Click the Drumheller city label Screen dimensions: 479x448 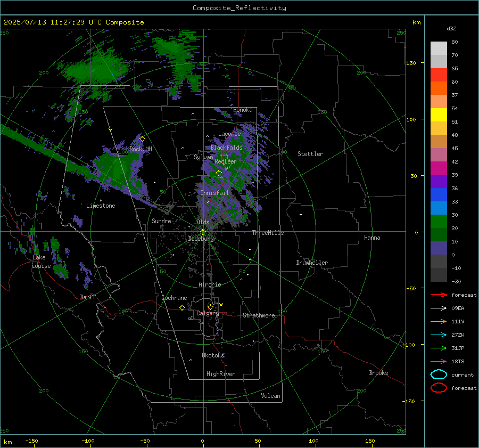[x=312, y=263]
